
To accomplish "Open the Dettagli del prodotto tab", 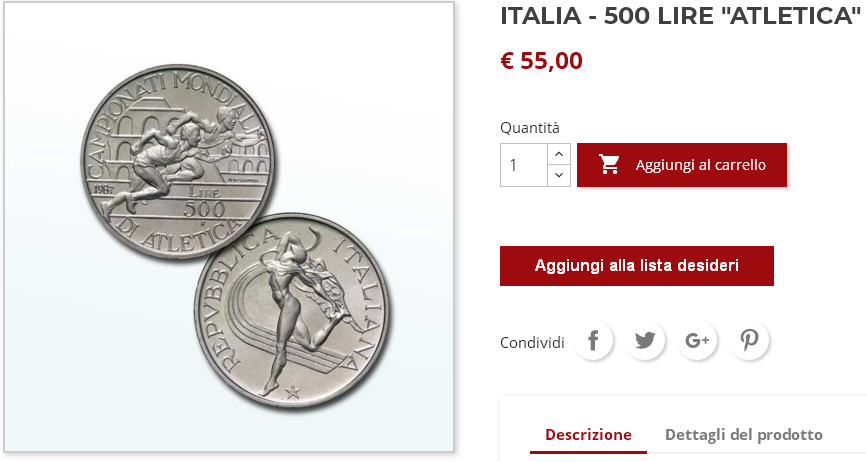I will [743, 434].
